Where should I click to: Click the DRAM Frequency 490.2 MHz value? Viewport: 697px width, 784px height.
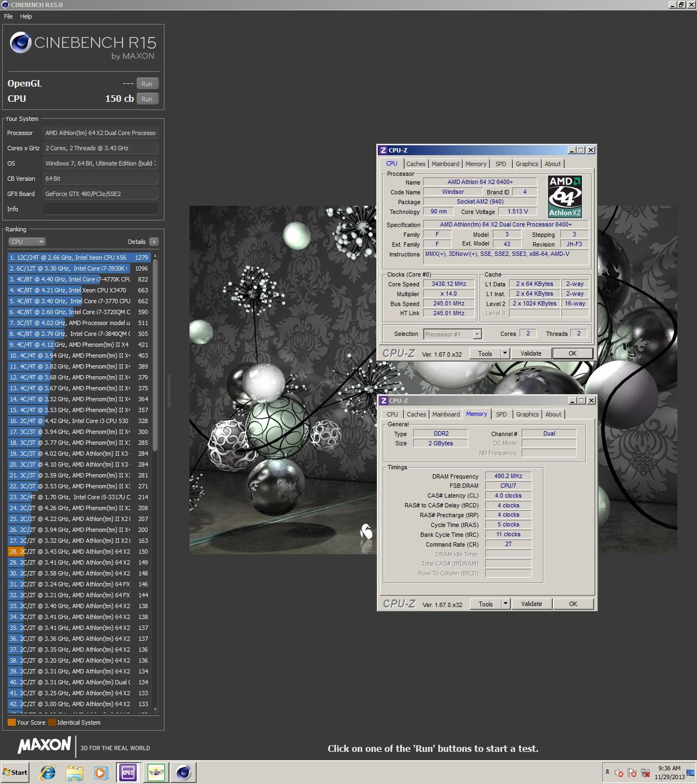508,476
